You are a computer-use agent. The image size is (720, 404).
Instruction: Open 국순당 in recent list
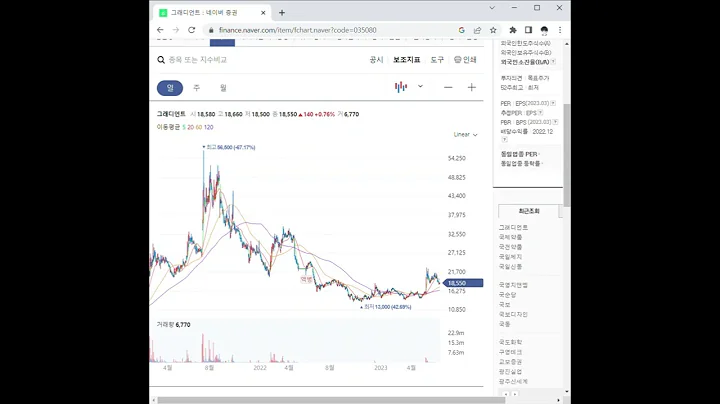point(508,295)
